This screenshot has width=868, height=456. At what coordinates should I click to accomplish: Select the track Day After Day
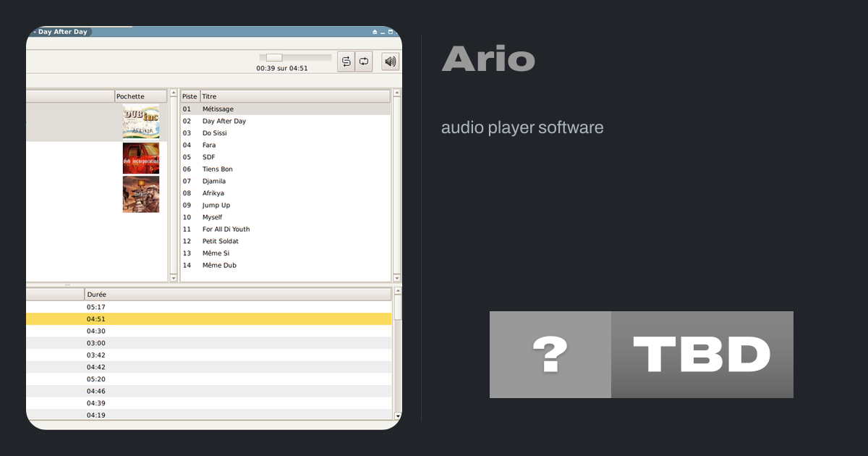tap(224, 121)
